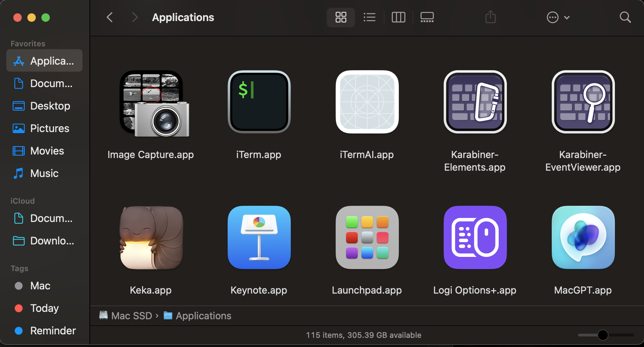Select the Karabiner-EventViewer app icon

(583, 102)
